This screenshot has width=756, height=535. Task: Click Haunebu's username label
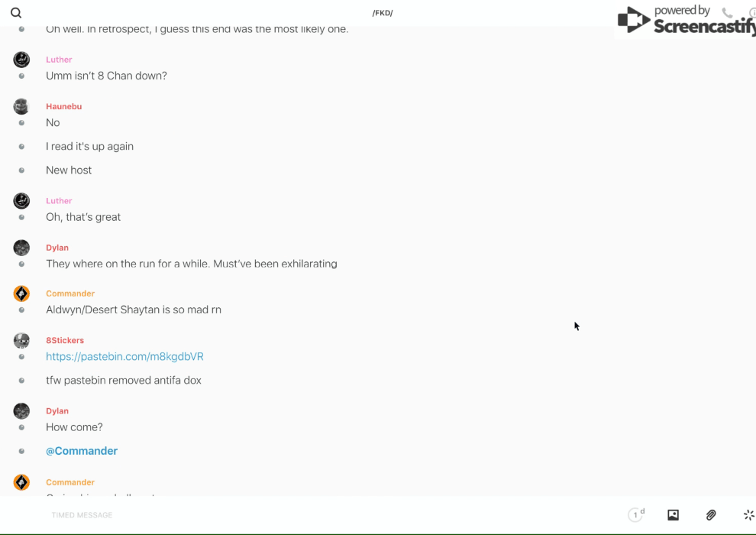tap(63, 106)
